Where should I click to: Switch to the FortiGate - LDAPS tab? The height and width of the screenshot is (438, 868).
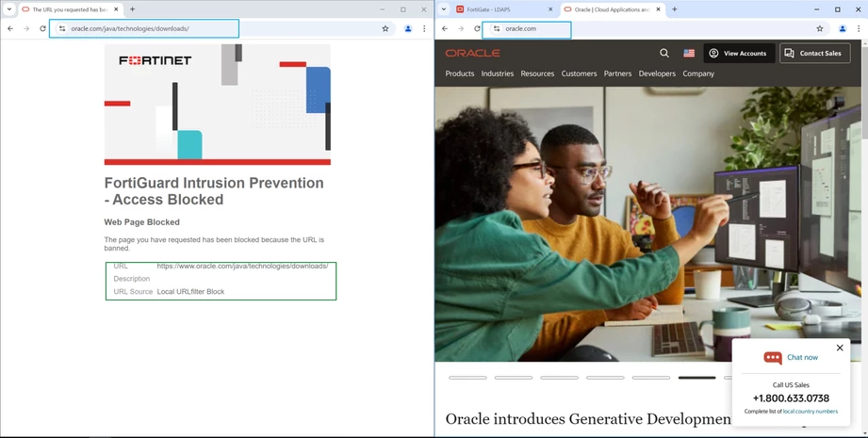pyautogui.click(x=503, y=9)
